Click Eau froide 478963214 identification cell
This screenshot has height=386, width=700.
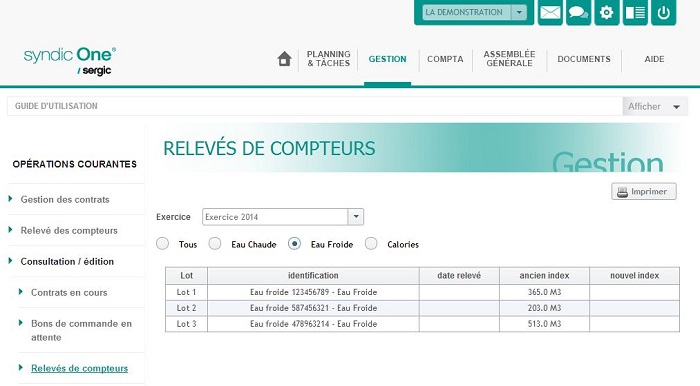(x=313, y=324)
